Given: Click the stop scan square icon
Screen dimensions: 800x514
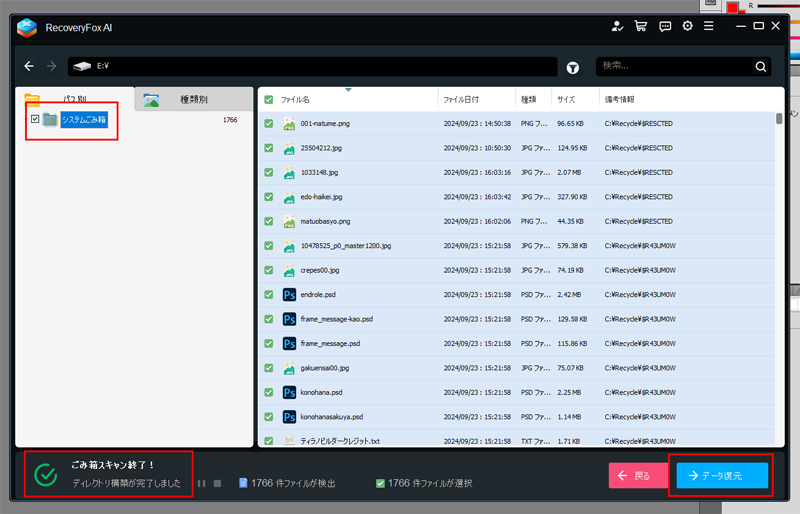Looking at the screenshot, I should (x=217, y=483).
